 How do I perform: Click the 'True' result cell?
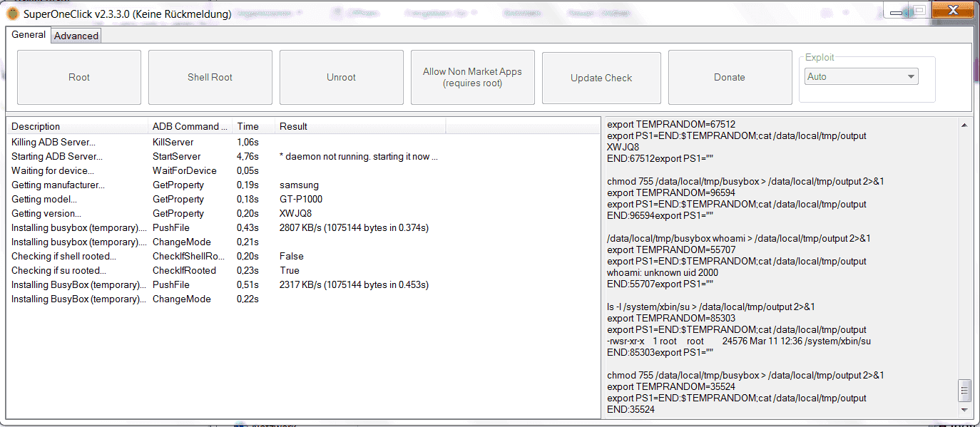[290, 270]
